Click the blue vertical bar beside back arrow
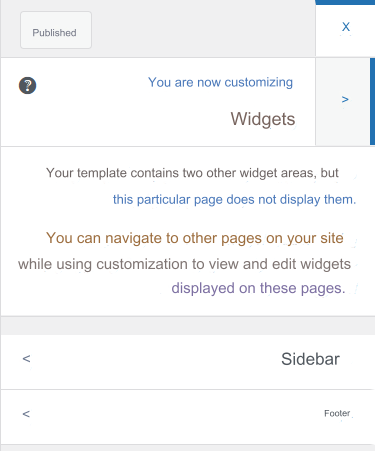The width and height of the screenshot is (375, 451). [x=373, y=101]
